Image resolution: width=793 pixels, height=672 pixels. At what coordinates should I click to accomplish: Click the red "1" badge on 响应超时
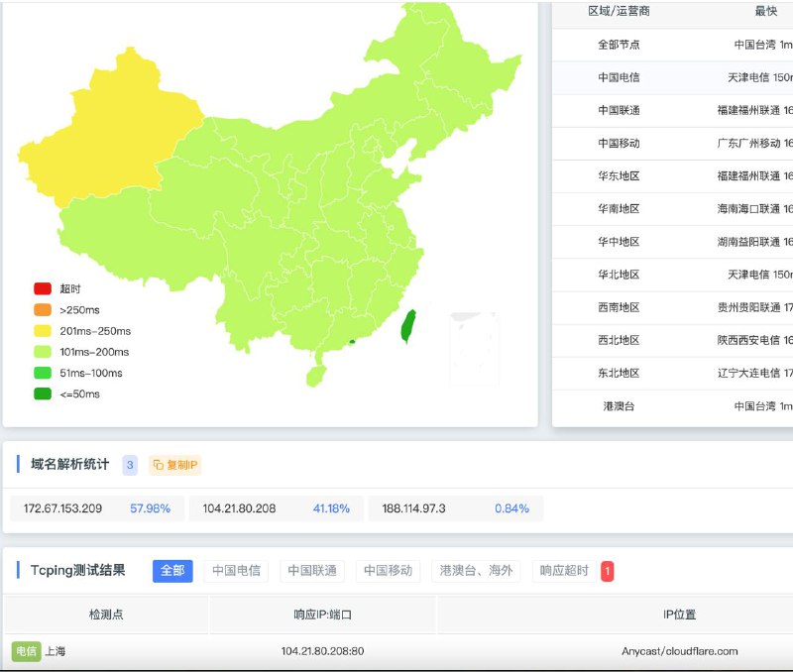(606, 571)
